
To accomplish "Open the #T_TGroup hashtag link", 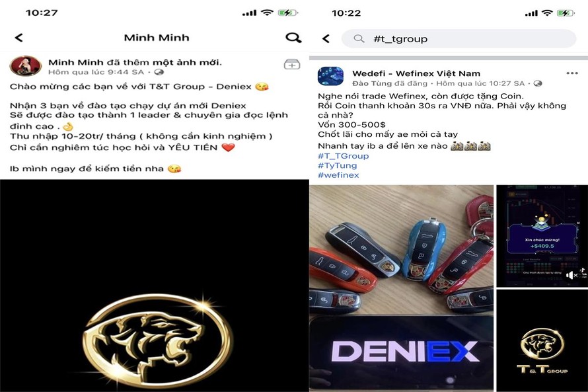I will point(343,155).
